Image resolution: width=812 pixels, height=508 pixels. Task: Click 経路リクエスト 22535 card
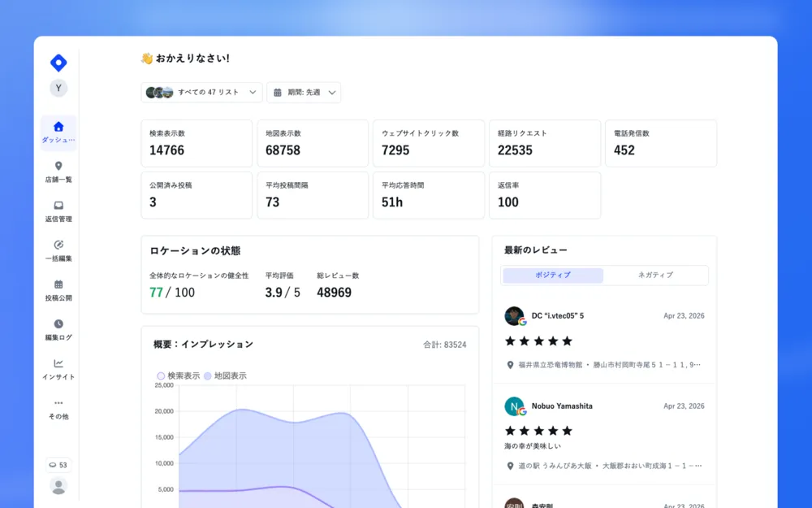[545, 144]
